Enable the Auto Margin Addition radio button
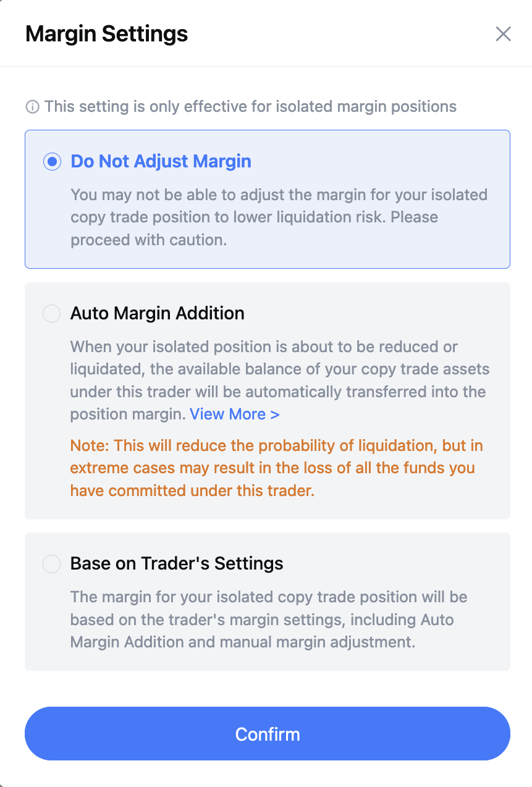 point(52,313)
